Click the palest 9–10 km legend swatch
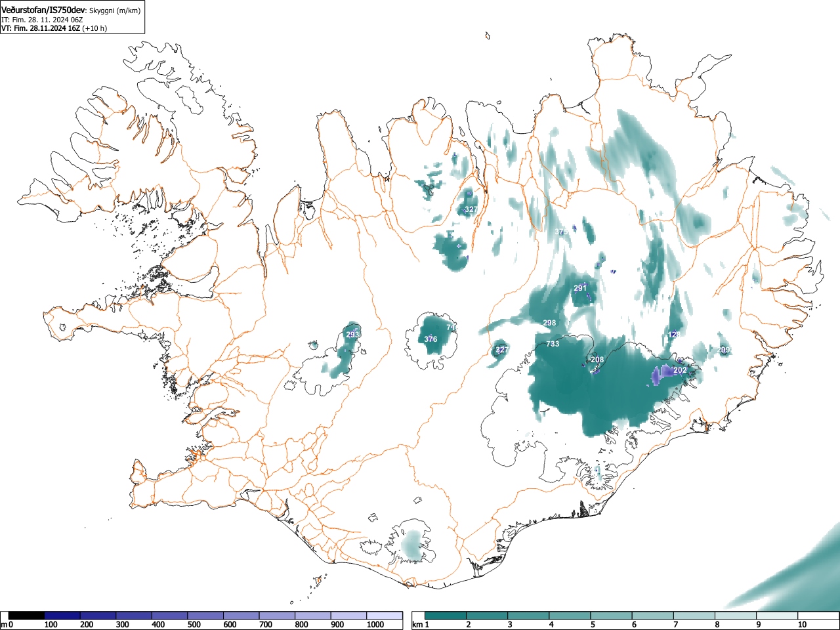Screen dimensions: 840x630 click(777, 616)
